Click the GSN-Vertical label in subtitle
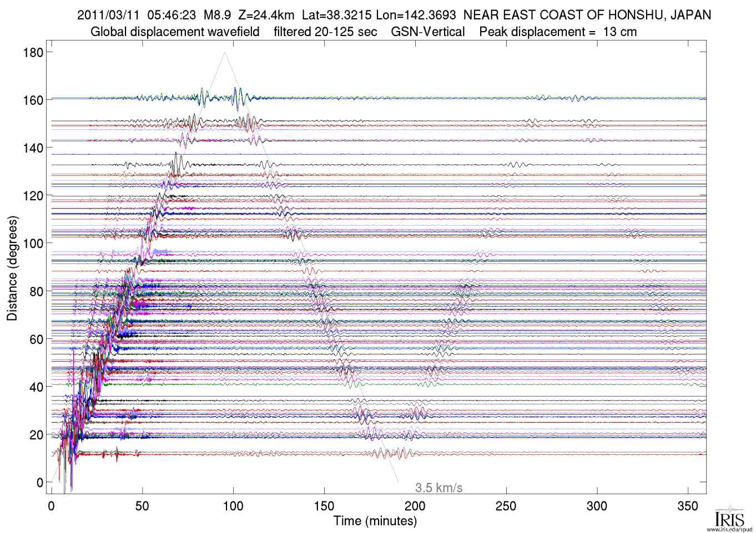Screen dimensions: 756x533 [428, 32]
